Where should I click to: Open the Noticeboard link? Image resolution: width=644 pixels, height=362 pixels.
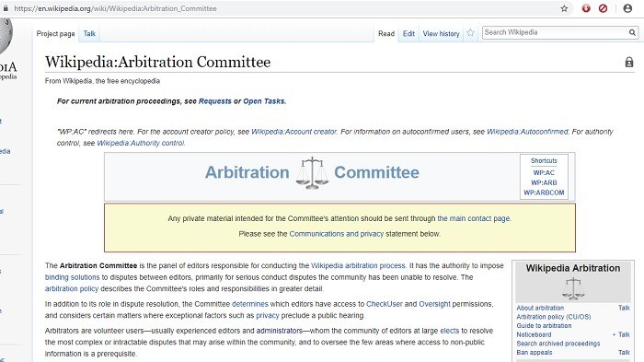click(x=534, y=335)
